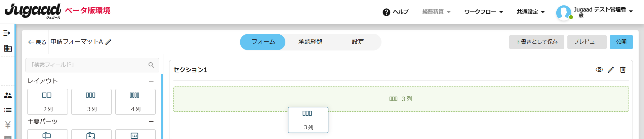Screen dimensions: 644x139
Task: Click the search magnifier icon
Action: click(151, 65)
